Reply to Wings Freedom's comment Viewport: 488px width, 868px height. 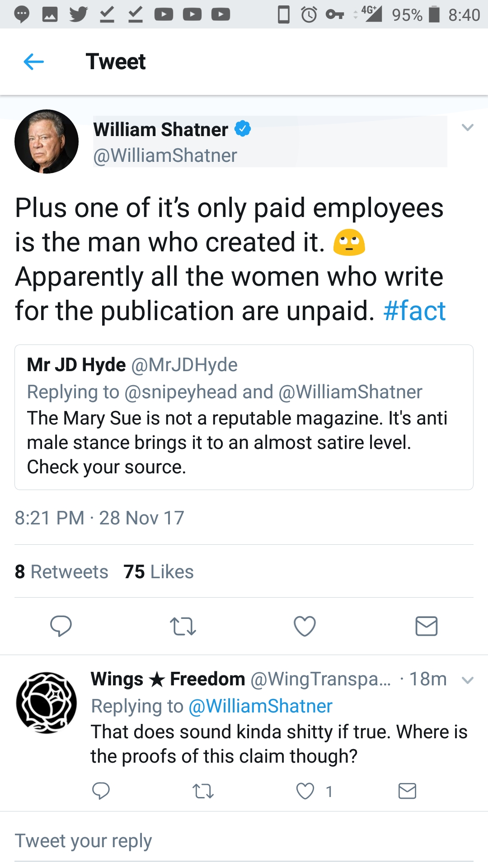[101, 791]
